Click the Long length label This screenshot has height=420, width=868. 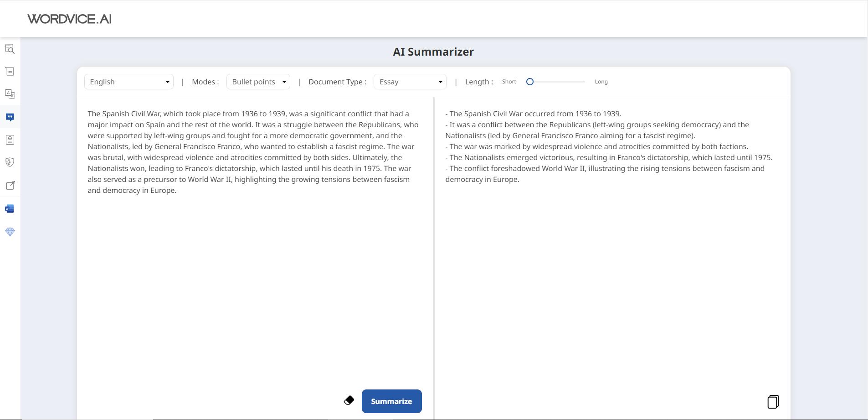tap(601, 82)
